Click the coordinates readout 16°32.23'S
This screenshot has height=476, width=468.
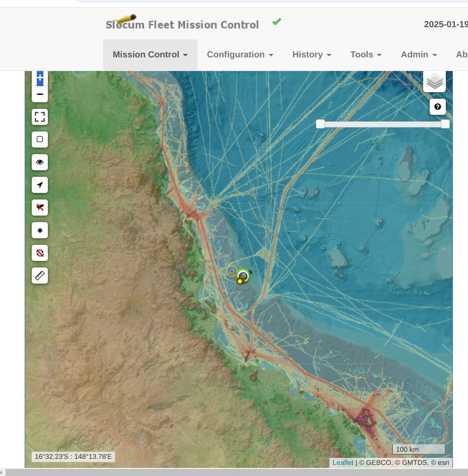(73, 456)
